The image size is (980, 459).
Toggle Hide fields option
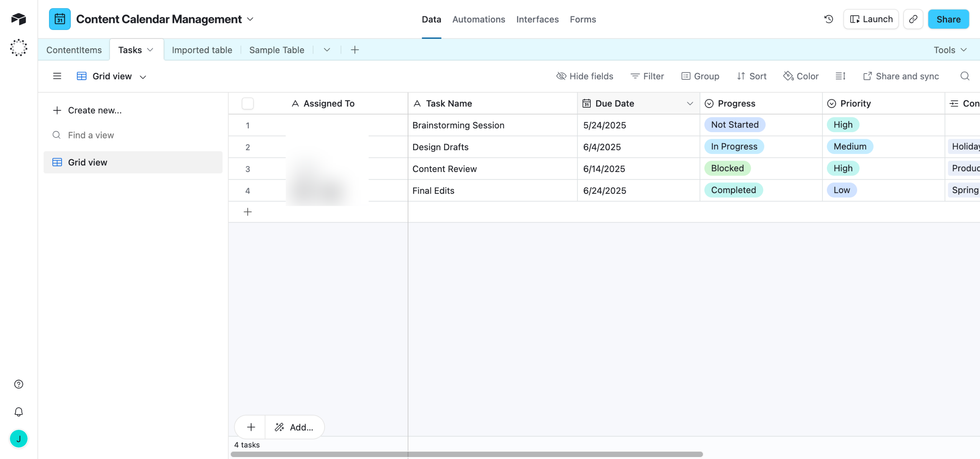(585, 76)
